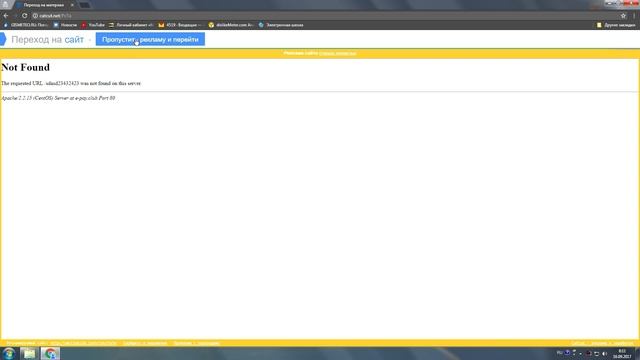640x360 pixels.
Task: Open the Электронная школа bookmark
Action: [281, 25]
